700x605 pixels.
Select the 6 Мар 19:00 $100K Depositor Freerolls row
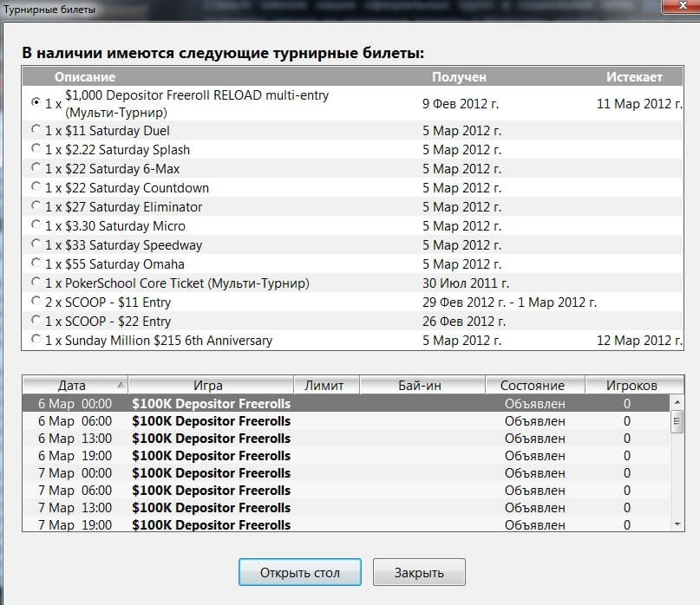346,456
